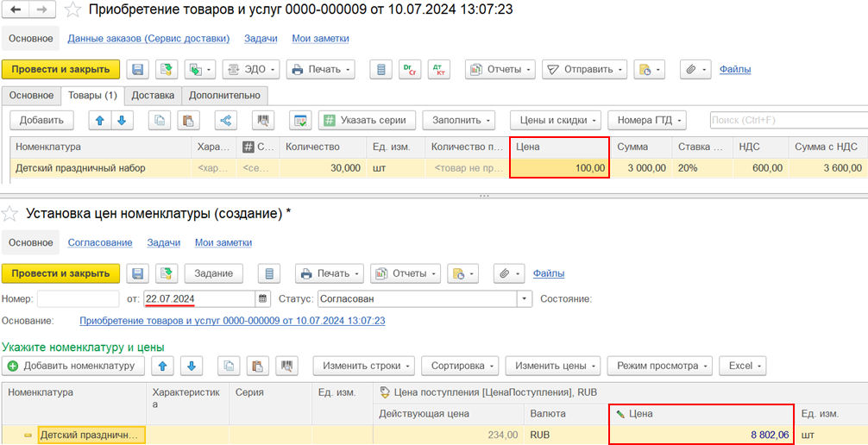
Task: Add purchase document to favorites with star
Action: [75, 10]
